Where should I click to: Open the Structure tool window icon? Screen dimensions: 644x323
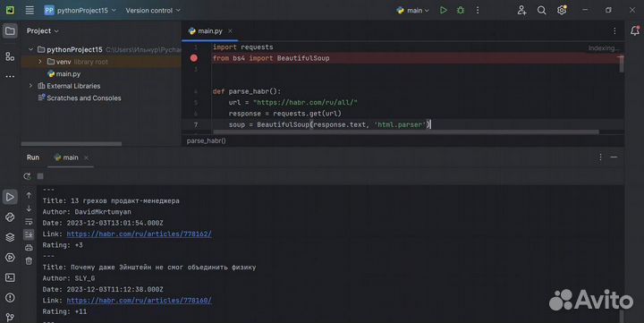point(10,56)
